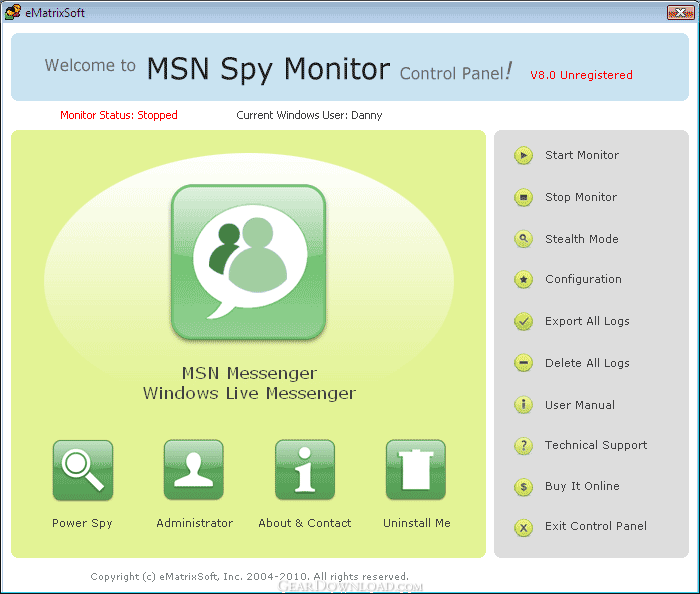This screenshot has width=700, height=594.
Task: Click the Uninstall Me caption
Action: (417, 523)
